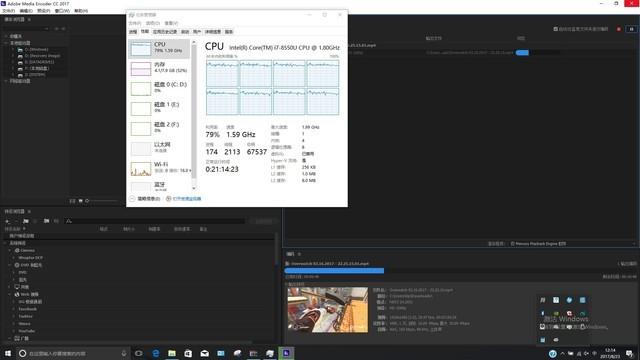Open 选项(O) menu in Task Manager
Image resolution: width=640 pixels, height=360 pixels.
click(x=153, y=23)
